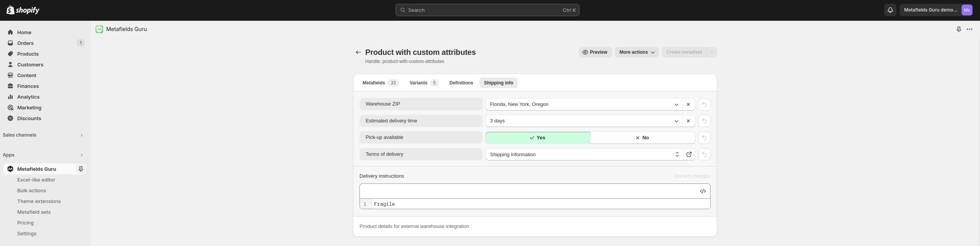
Task: Click the Create metafield button
Action: [x=684, y=52]
